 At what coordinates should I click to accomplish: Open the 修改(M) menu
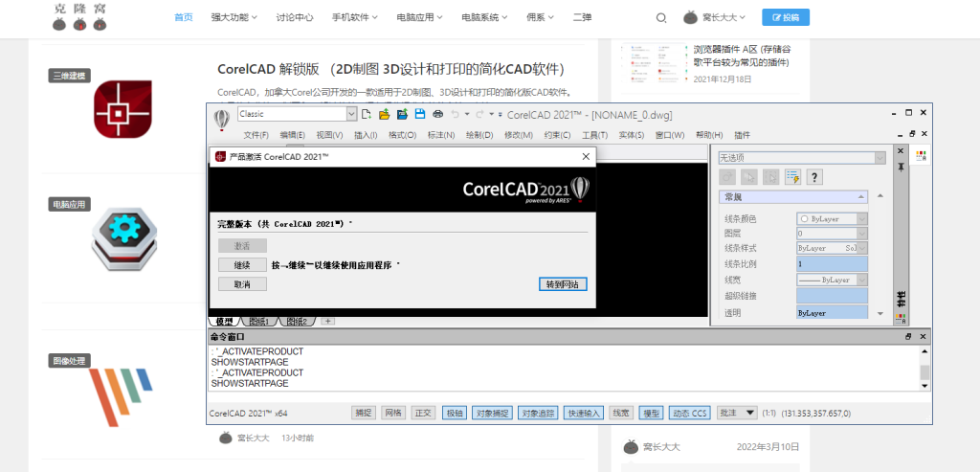pyautogui.click(x=519, y=135)
